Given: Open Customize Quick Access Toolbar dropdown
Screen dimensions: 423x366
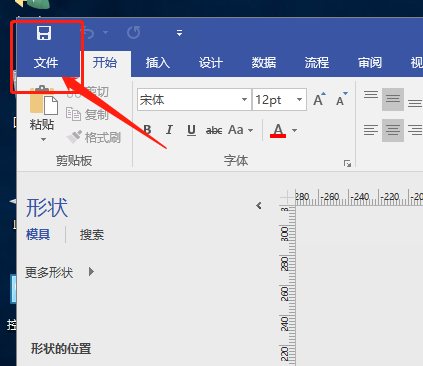Looking at the screenshot, I should tap(179, 33).
